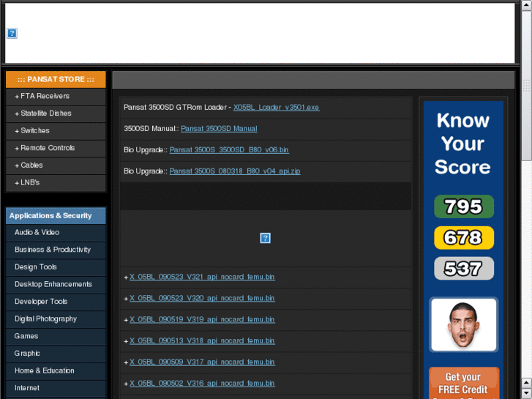532x399 pixels.
Task: Open Digital Photography category
Action: pos(56,319)
